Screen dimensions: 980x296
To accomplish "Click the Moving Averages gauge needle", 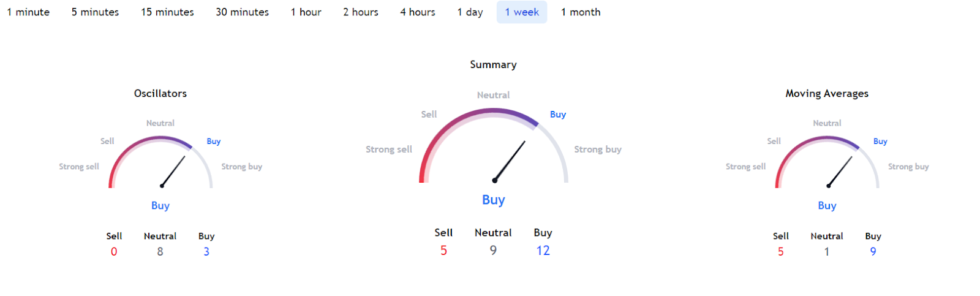I will pyautogui.click(x=840, y=171).
